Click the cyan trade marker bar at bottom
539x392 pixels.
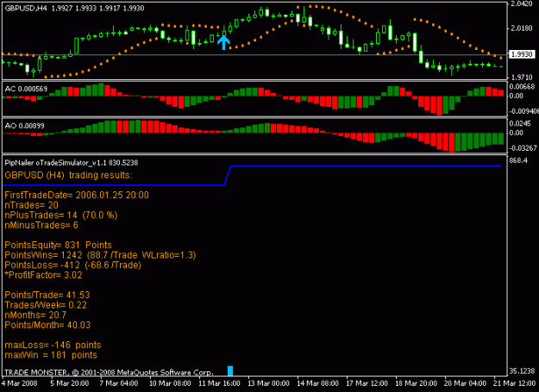coord(230,370)
